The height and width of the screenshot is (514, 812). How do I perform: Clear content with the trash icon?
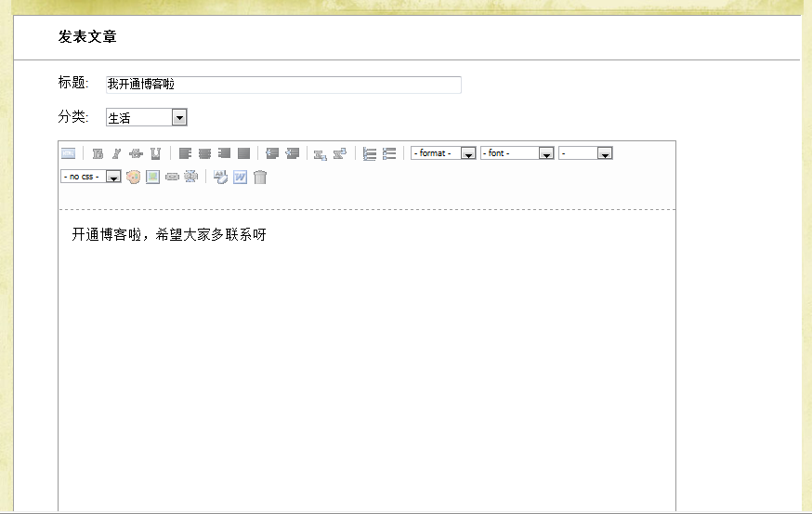pos(260,178)
